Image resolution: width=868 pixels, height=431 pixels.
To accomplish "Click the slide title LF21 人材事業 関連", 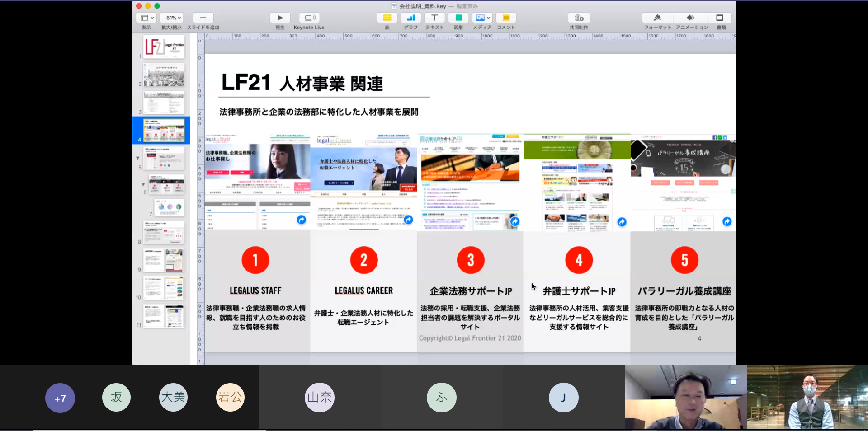I will tap(302, 83).
